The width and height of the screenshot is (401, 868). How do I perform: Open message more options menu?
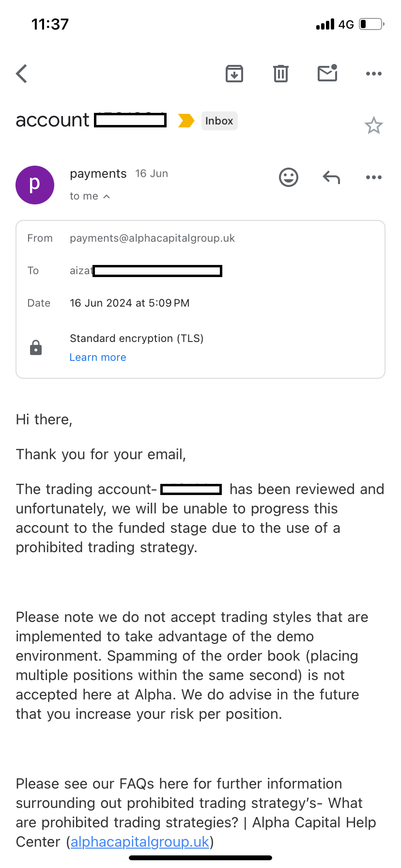374,177
